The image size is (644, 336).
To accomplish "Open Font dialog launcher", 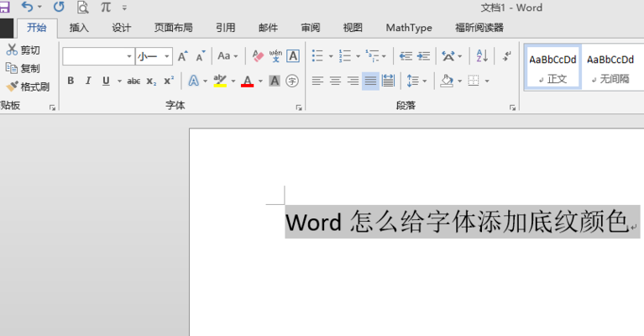I will [x=299, y=108].
